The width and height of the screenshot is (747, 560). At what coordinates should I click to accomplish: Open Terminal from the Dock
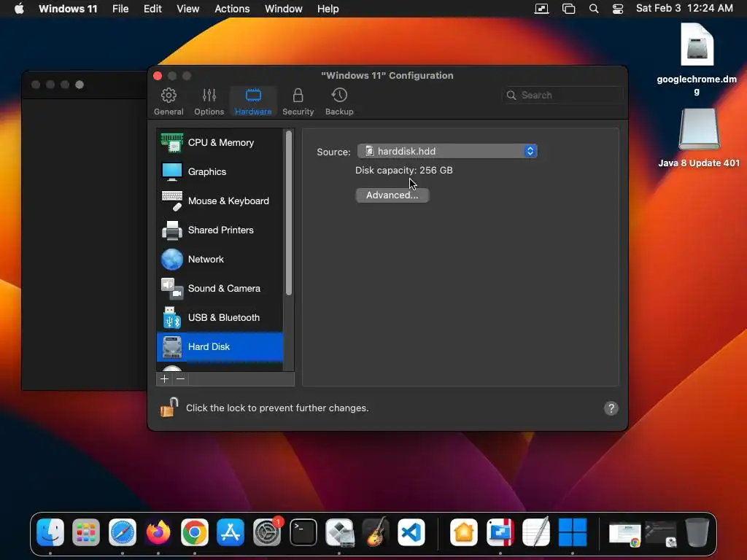pos(303,532)
